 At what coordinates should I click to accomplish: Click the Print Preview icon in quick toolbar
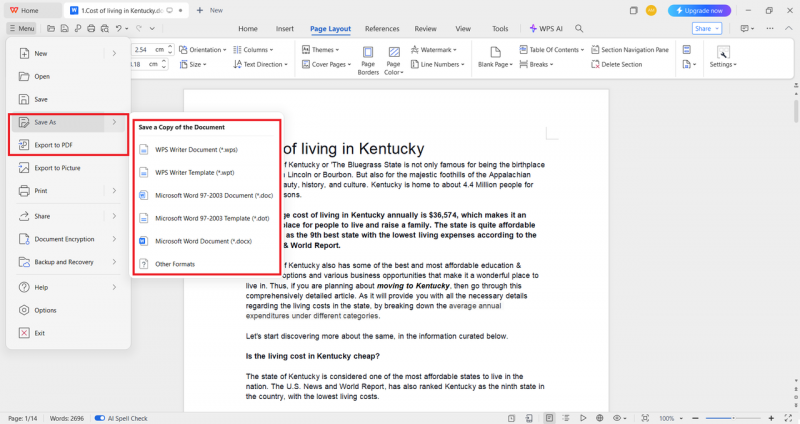tap(105, 29)
